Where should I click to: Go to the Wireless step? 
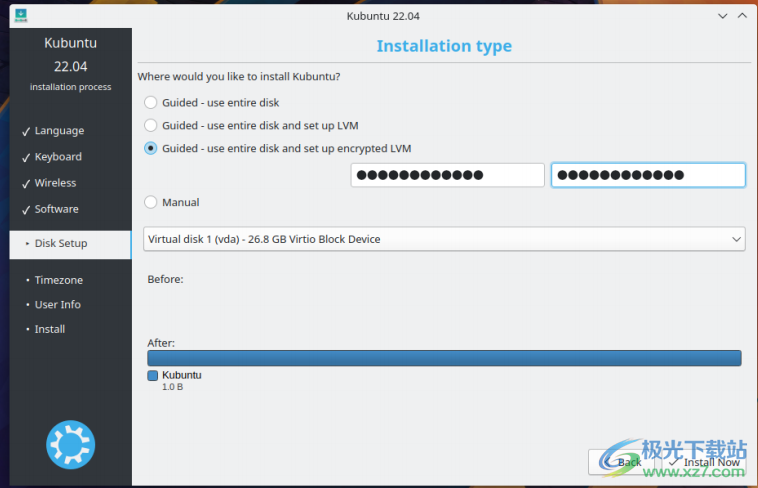point(55,183)
